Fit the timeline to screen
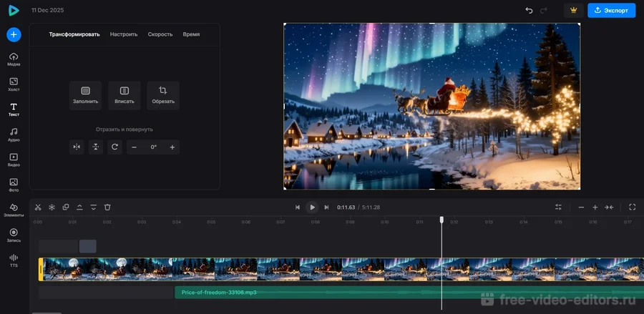This screenshot has width=644, height=314. [x=609, y=207]
